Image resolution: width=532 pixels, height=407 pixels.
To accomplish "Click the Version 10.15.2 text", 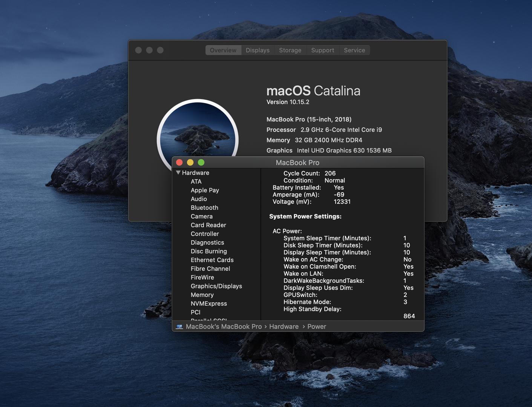I will click(288, 102).
